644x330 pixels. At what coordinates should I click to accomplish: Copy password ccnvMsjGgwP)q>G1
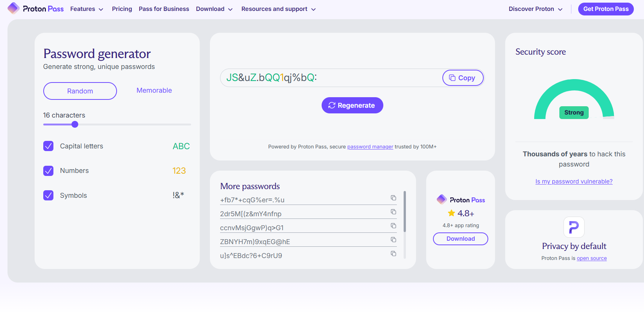[x=393, y=226]
